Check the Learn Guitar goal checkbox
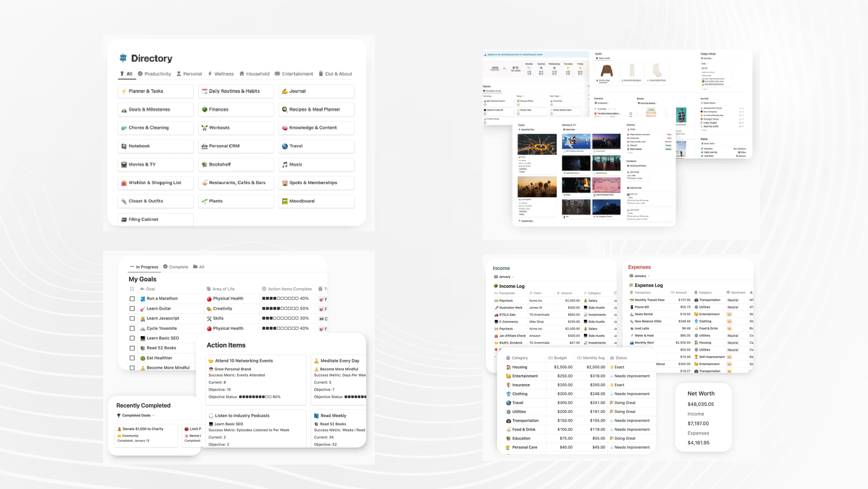 point(132,309)
